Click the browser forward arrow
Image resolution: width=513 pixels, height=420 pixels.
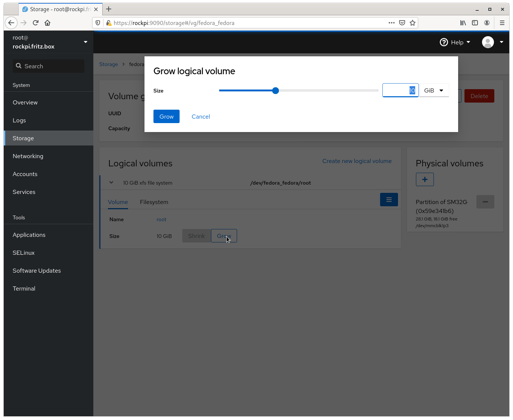coord(24,23)
